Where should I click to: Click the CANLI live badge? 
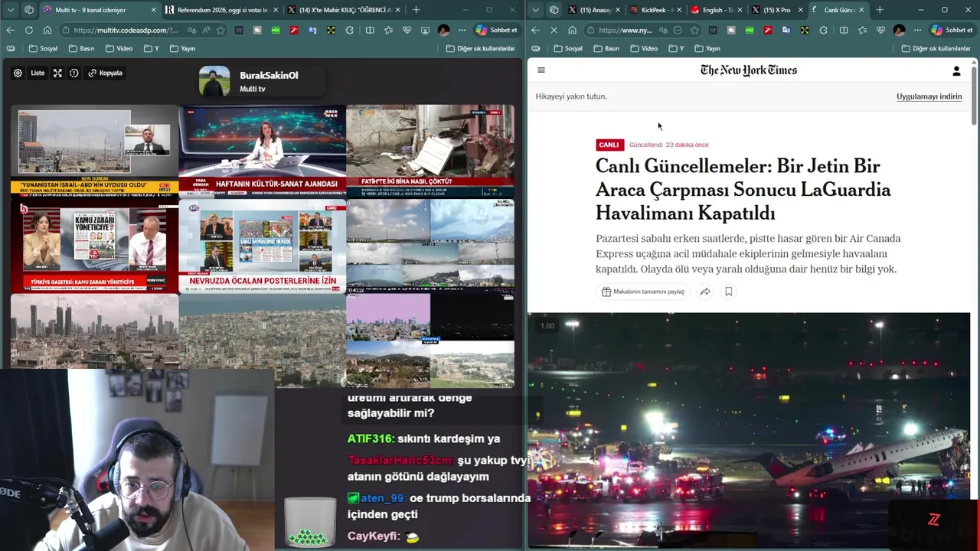point(609,145)
